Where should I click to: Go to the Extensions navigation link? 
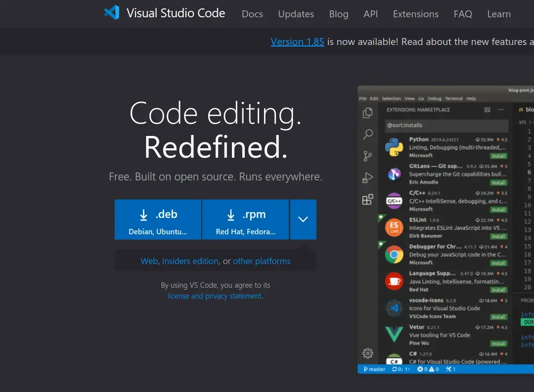[415, 14]
